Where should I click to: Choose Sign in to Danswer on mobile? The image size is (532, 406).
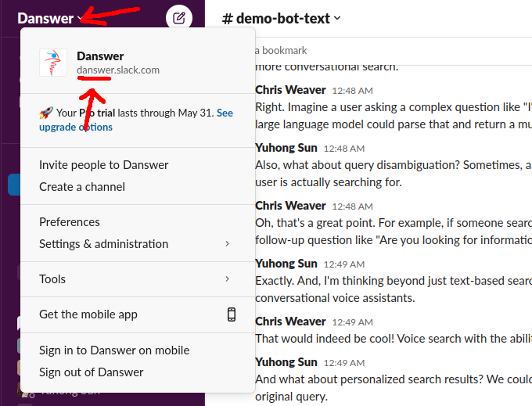[x=114, y=350]
